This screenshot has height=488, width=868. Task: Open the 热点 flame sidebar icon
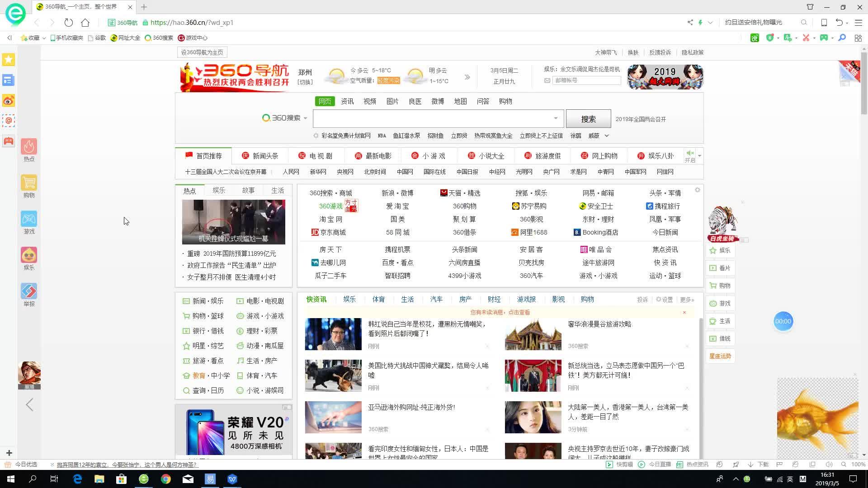29,147
